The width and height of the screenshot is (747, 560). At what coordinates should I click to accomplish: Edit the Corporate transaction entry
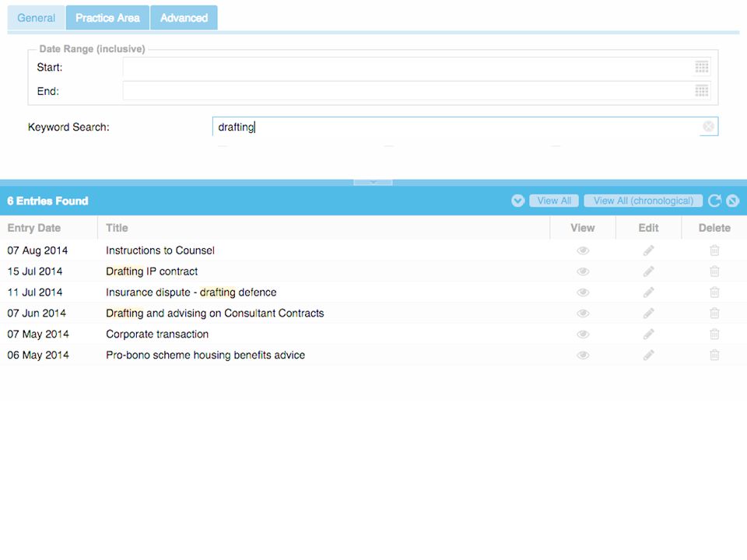[648, 334]
